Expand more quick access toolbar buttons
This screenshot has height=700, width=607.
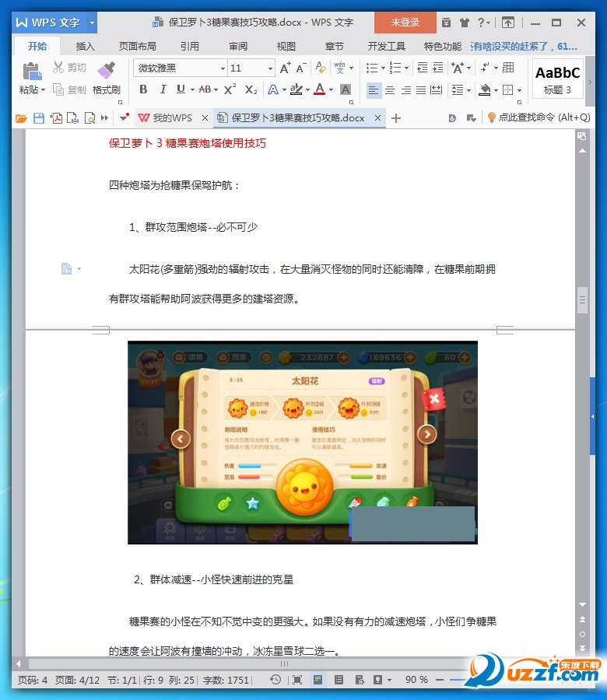tap(104, 118)
